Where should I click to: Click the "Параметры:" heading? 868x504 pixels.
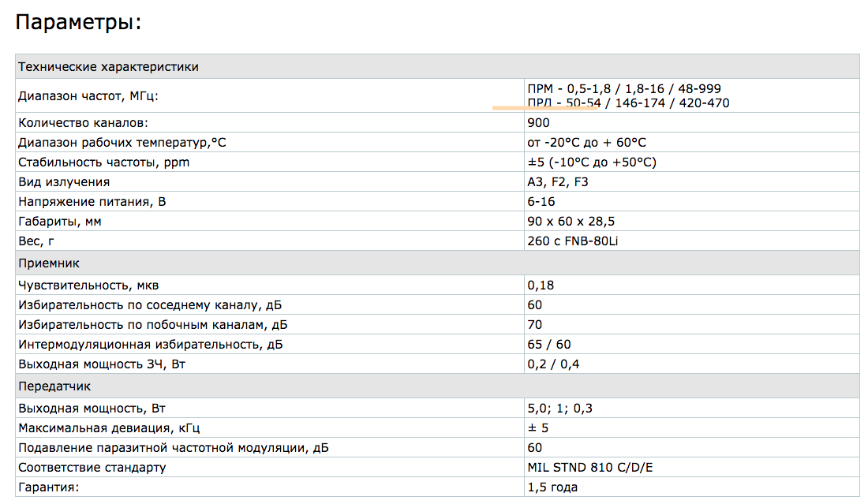(79, 23)
